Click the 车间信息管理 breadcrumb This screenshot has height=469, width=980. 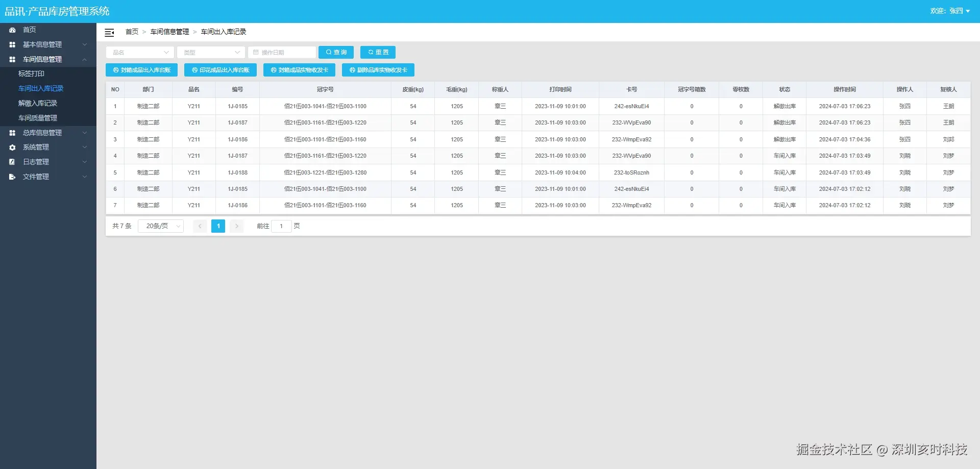tap(170, 32)
